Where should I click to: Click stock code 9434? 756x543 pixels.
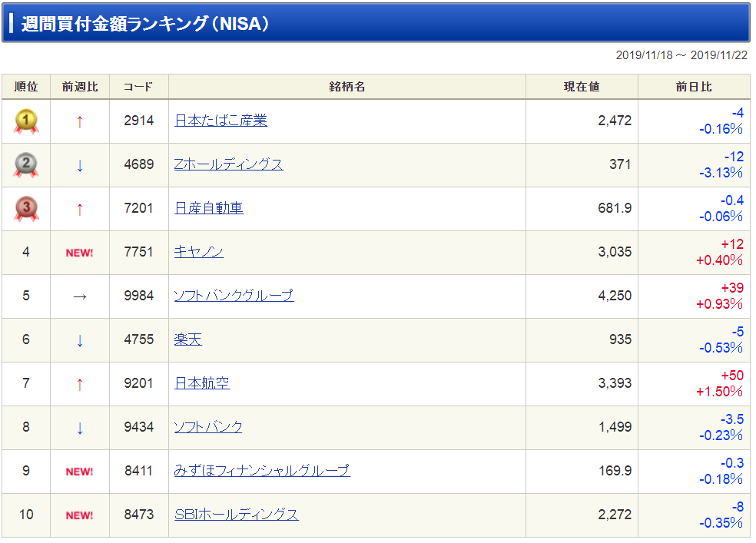[139, 427]
